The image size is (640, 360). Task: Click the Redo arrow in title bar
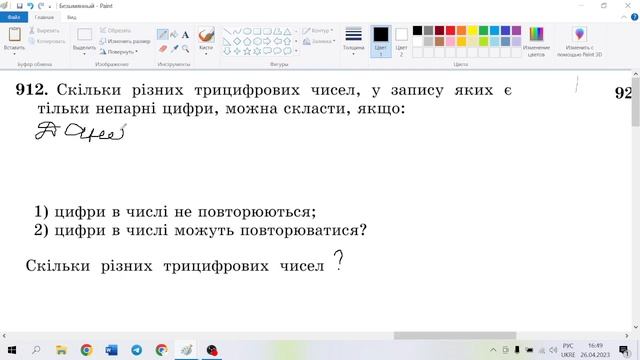click(x=40, y=6)
